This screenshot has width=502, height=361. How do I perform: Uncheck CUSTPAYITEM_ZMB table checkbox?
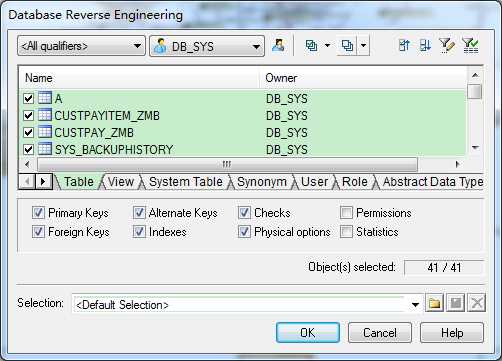point(28,116)
